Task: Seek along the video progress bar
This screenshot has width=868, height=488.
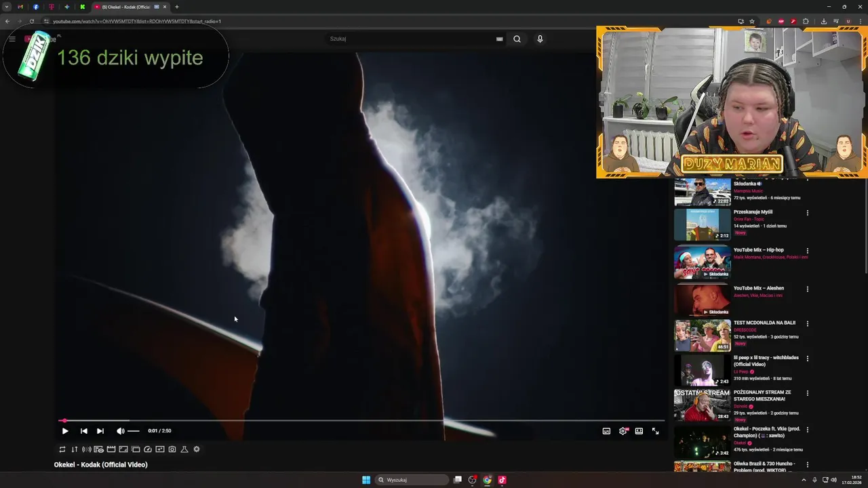Action: pyautogui.click(x=361, y=420)
